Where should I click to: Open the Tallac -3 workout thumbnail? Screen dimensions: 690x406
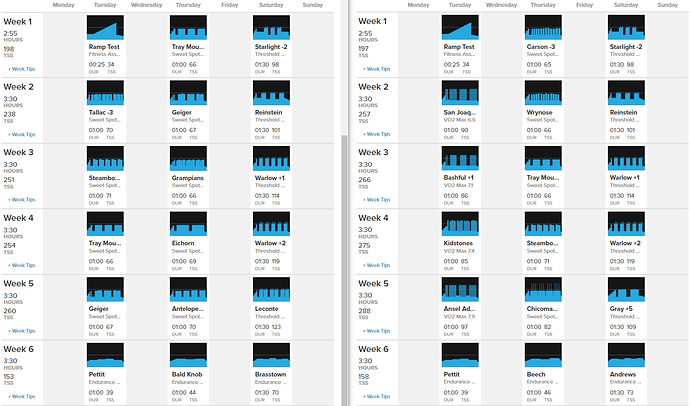pyautogui.click(x=105, y=93)
